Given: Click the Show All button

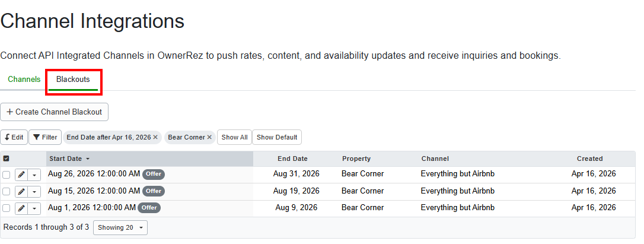Looking at the screenshot, I should coord(234,137).
